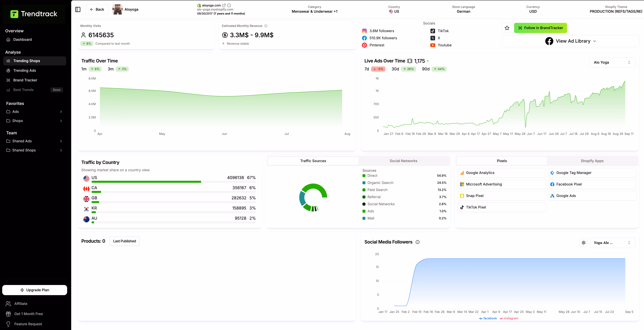The height and width of the screenshot is (330, 644).
Task: Open external link icon beside aloyoga.com
Action: (224, 5)
